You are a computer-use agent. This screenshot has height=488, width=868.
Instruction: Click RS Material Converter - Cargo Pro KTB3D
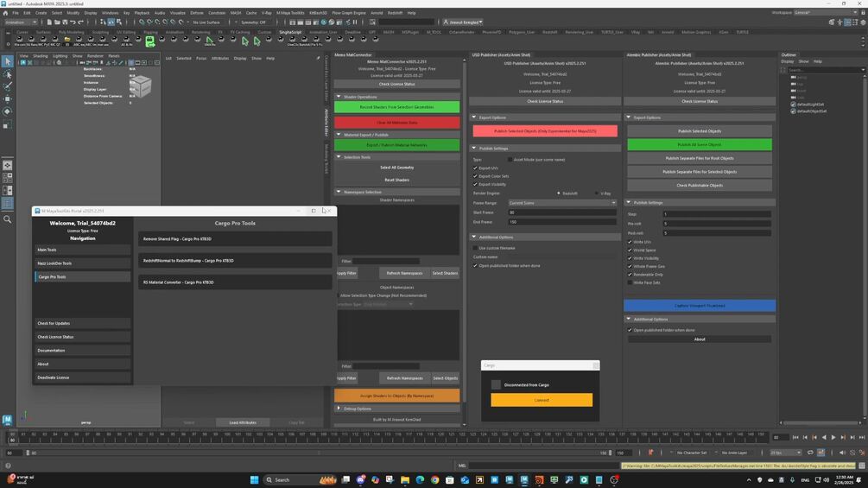pos(235,282)
